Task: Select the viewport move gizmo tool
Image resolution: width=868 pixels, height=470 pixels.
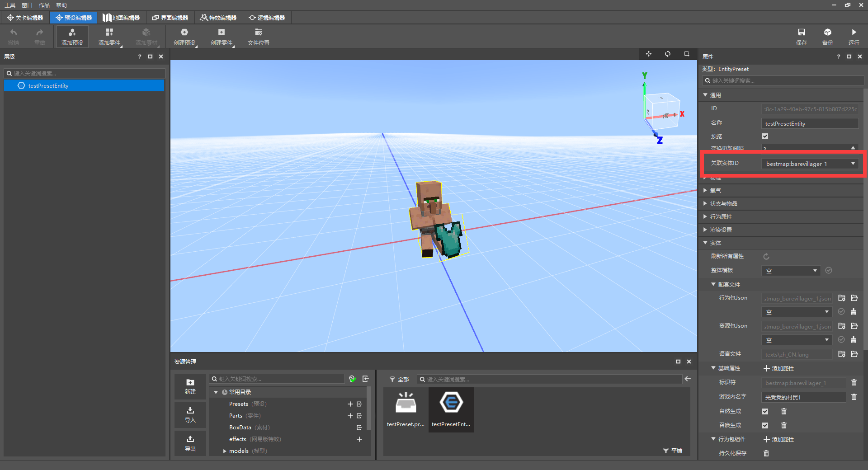Action: 649,54
